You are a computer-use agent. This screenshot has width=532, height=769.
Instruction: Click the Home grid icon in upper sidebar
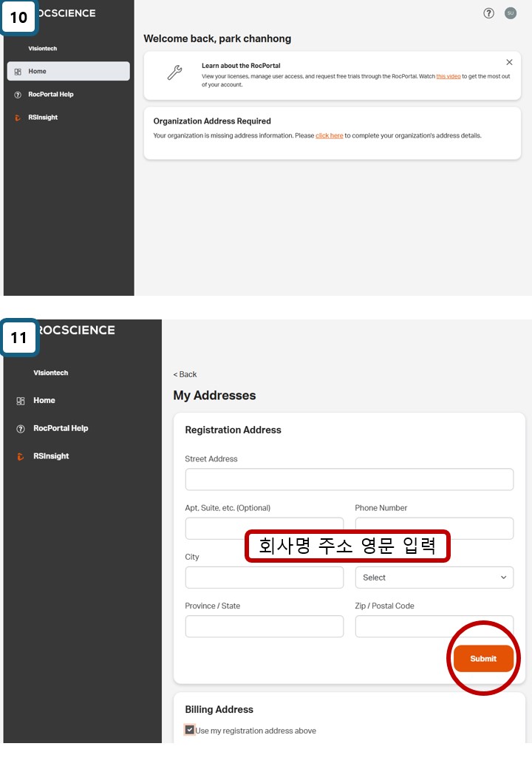tap(18, 72)
